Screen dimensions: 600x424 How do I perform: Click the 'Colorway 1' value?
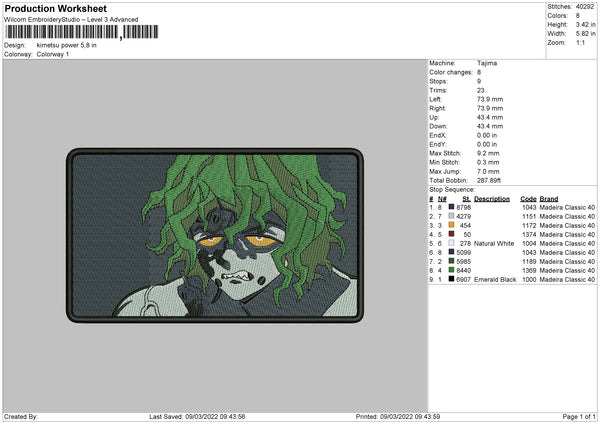click(x=53, y=54)
